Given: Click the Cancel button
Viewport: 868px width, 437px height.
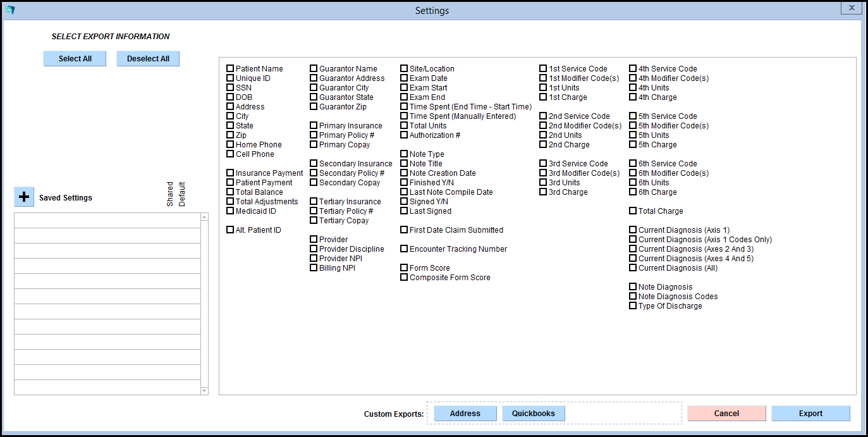Looking at the screenshot, I should [x=726, y=413].
